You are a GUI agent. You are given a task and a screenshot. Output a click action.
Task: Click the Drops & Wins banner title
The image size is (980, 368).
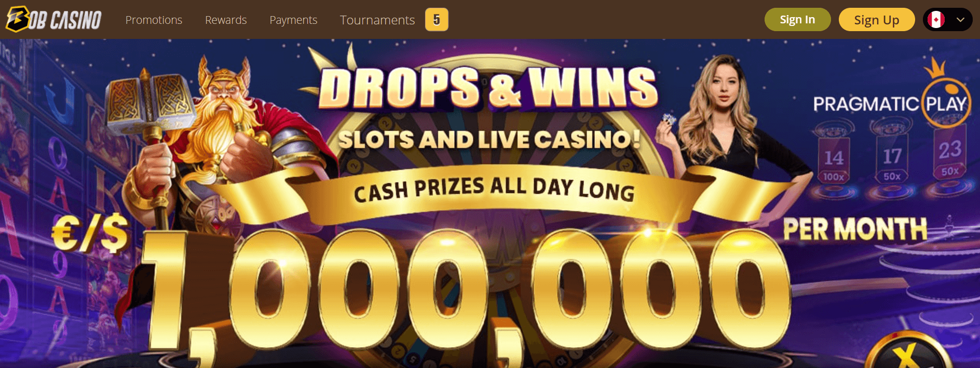[488, 87]
